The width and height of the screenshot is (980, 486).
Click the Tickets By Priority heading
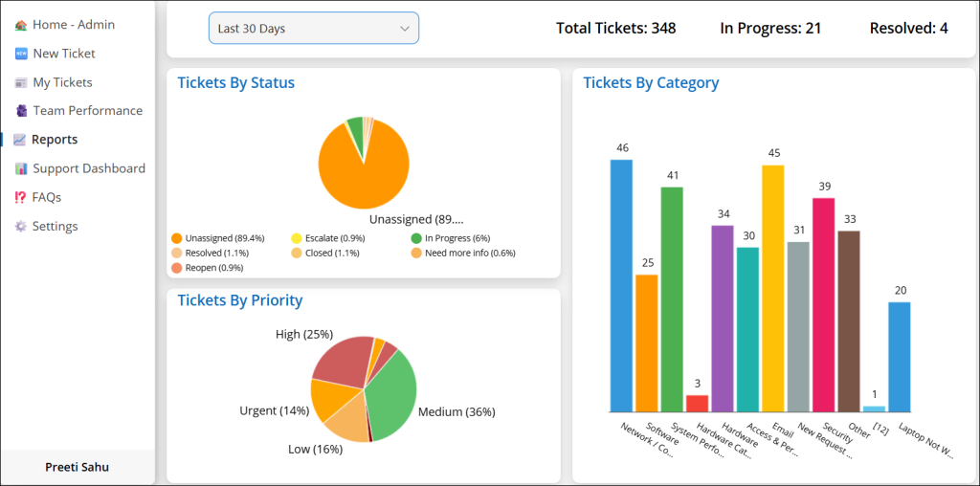[x=240, y=300]
